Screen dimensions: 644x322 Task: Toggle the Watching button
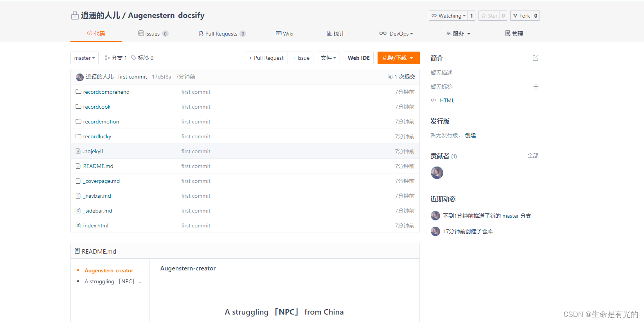(x=448, y=16)
